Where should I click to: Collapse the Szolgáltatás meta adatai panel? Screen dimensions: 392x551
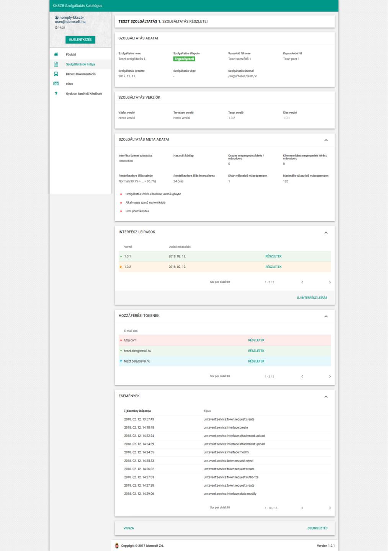[326, 140]
